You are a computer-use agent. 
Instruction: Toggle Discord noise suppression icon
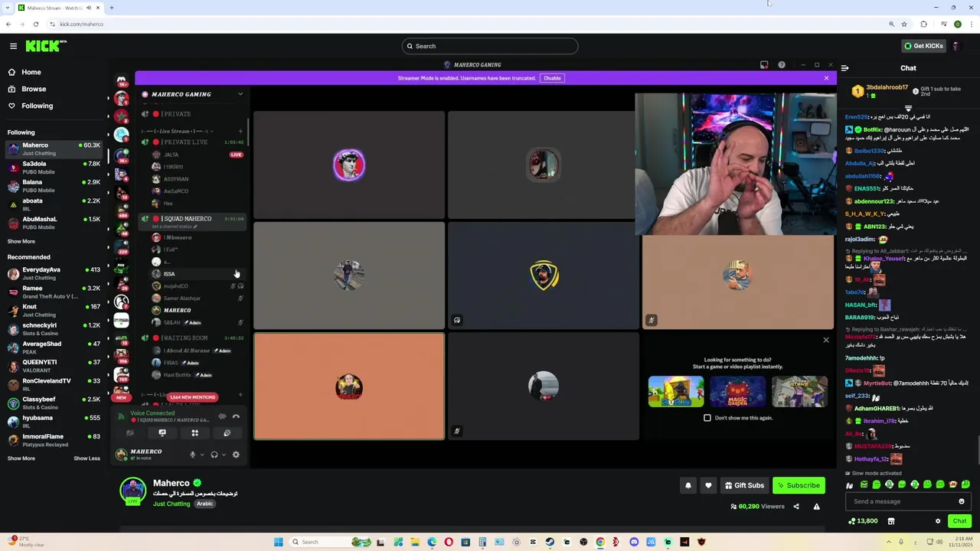click(x=222, y=417)
